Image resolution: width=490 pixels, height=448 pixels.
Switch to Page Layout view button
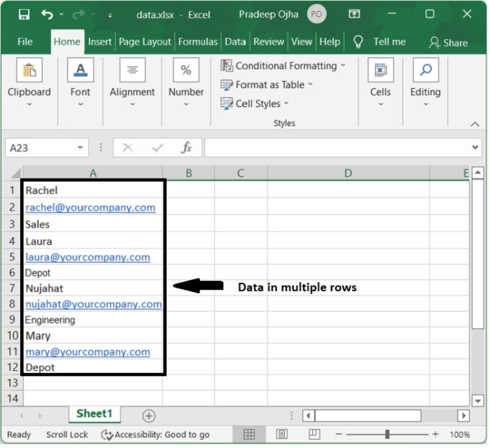282,435
